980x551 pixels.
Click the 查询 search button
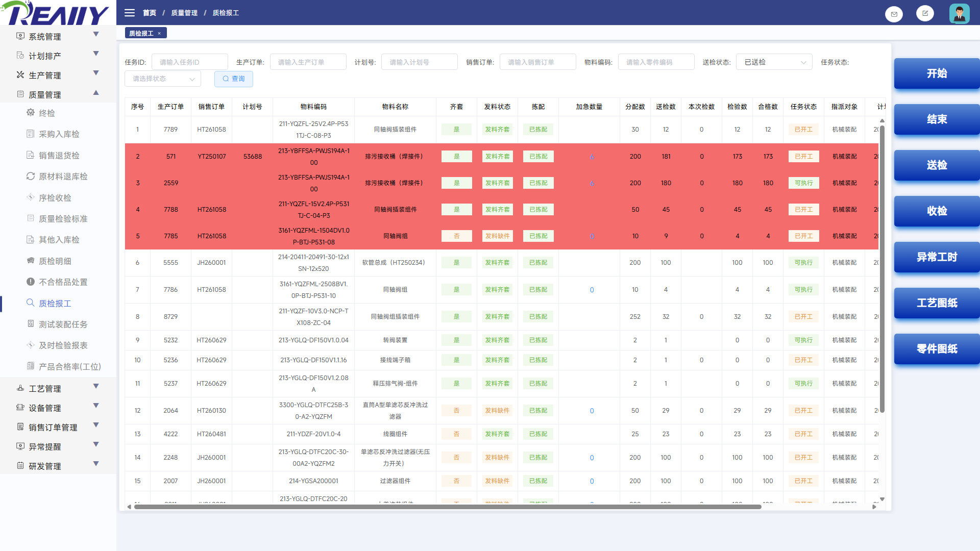[234, 79]
